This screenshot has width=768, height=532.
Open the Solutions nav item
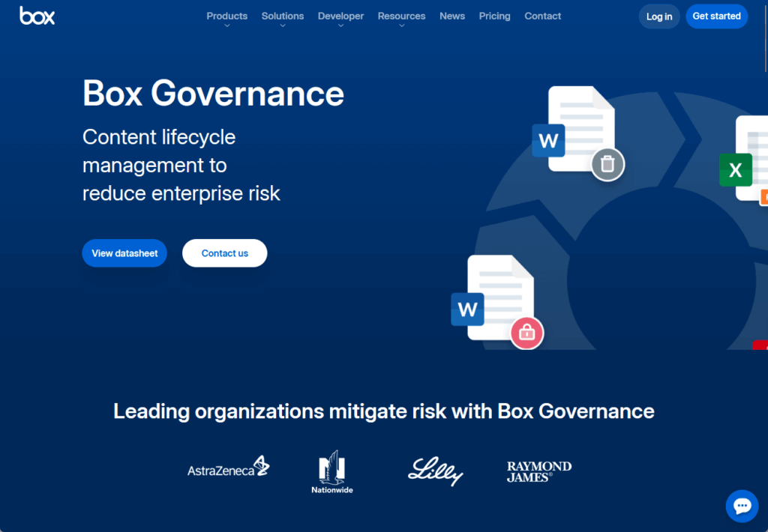[283, 16]
